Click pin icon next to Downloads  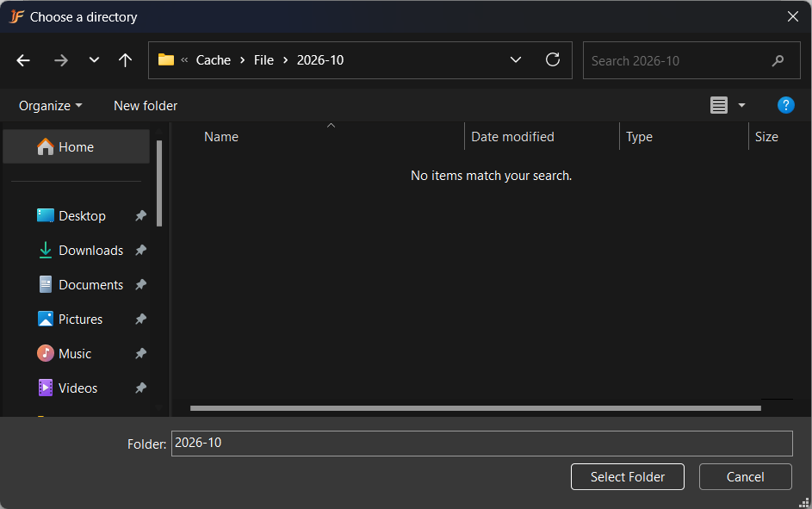point(141,250)
